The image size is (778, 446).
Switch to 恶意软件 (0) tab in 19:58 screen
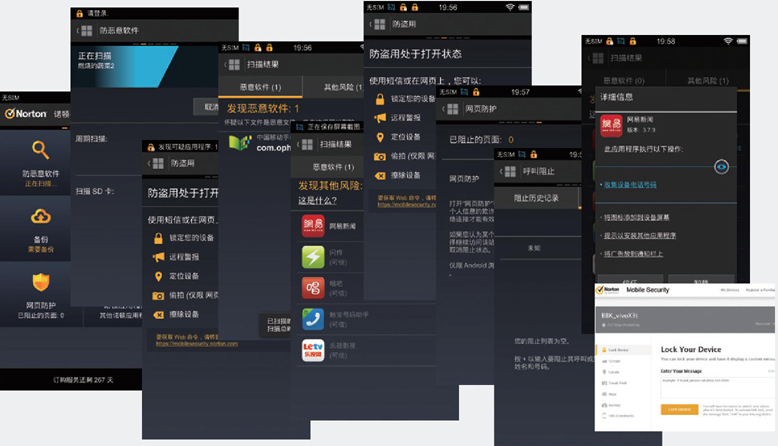(624, 80)
